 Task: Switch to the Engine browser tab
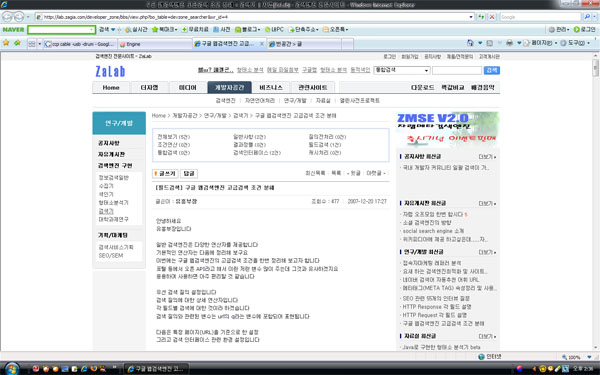pos(155,44)
